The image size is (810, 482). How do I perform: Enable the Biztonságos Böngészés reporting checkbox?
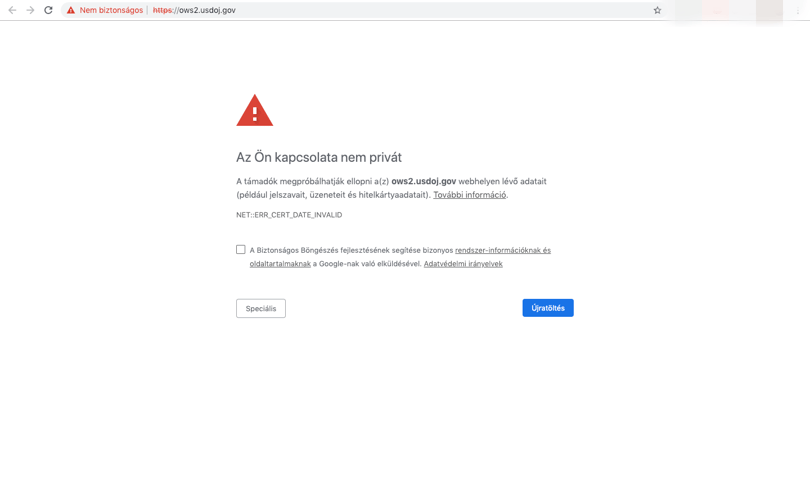[x=241, y=250]
